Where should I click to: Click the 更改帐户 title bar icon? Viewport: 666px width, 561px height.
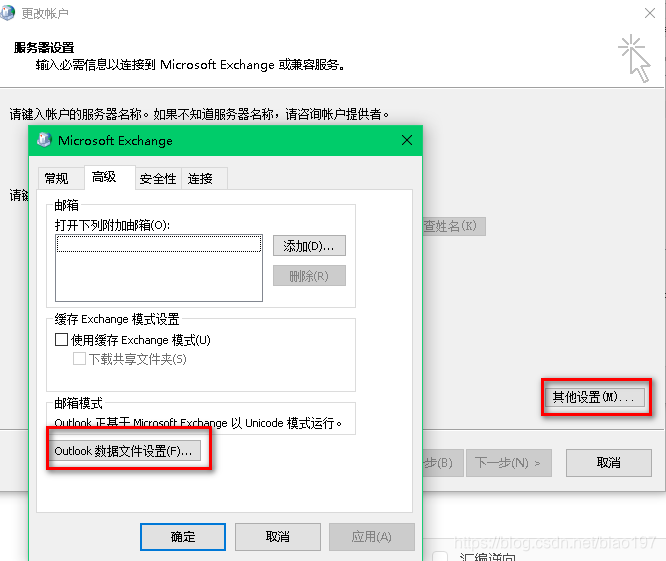[x=7, y=13]
